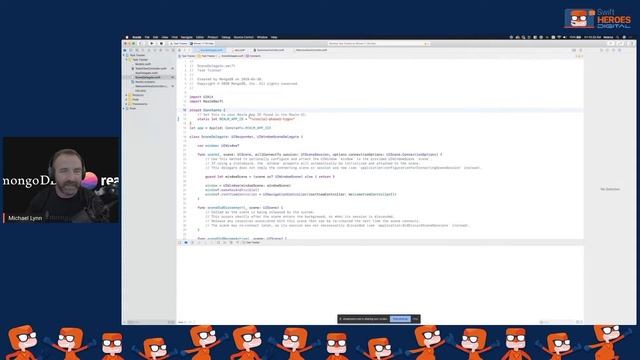Expand the Products folder
640x360 pixels.
click(126, 95)
